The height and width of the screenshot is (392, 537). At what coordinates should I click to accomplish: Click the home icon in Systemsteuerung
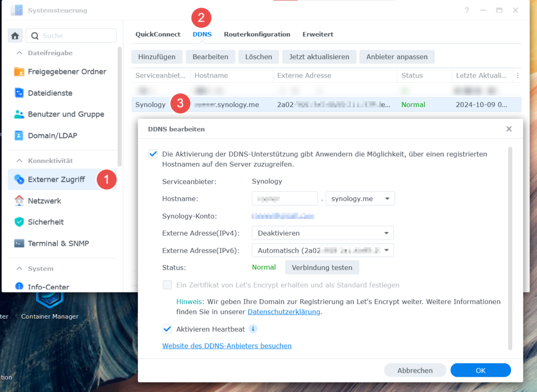(15, 36)
